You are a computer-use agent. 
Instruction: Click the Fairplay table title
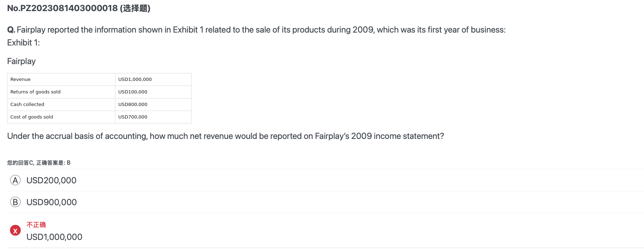(x=21, y=61)
